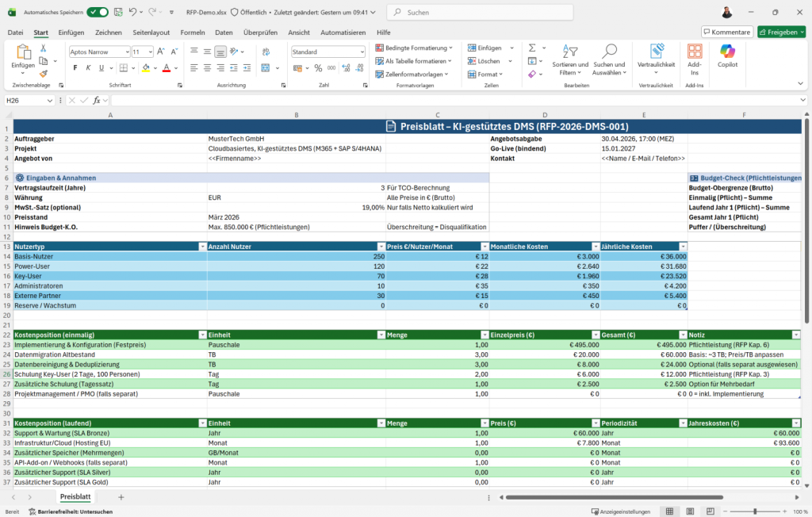The image size is (812, 517).
Task: Open the Aptos Narrow font name dropdown
Action: [x=125, y=52]
